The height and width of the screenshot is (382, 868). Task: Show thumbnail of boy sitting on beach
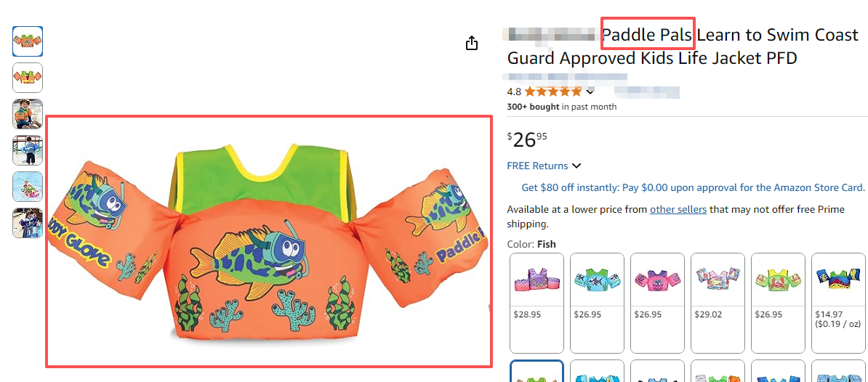point(28,114)
